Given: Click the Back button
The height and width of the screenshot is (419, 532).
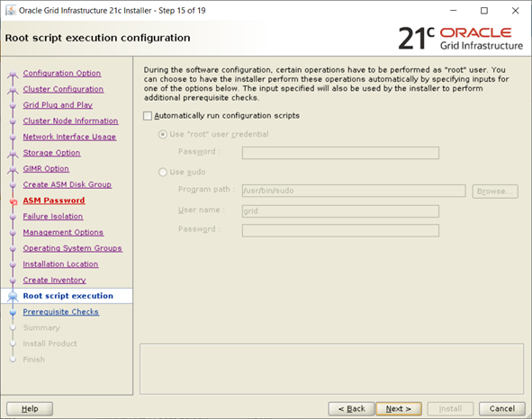Looking at the screenshot, I should pyautogui.click(x=351, y=409).
